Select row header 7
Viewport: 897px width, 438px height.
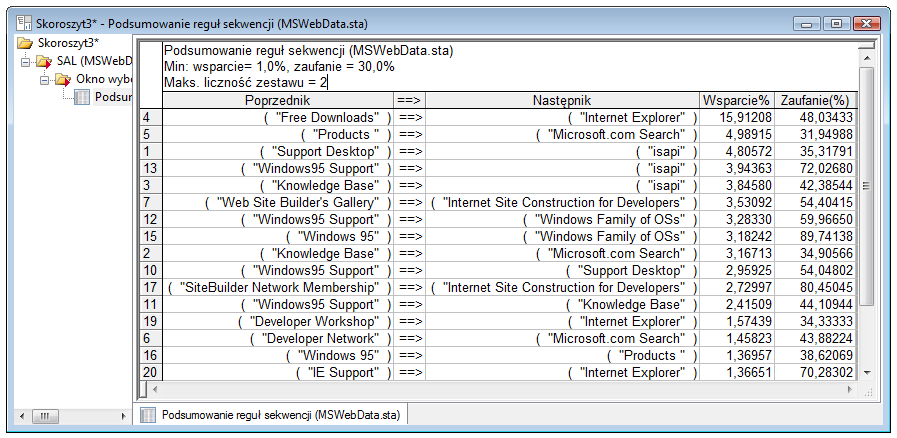pos(151,202)
